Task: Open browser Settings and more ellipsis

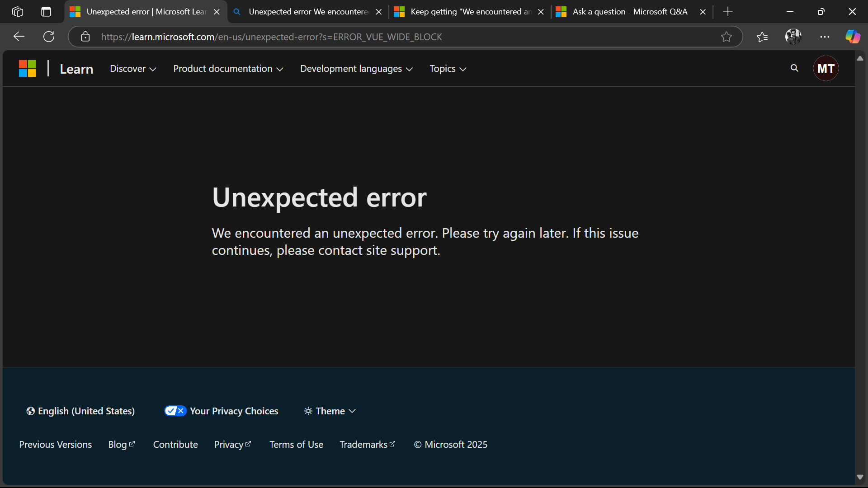Action: point(825,37)
